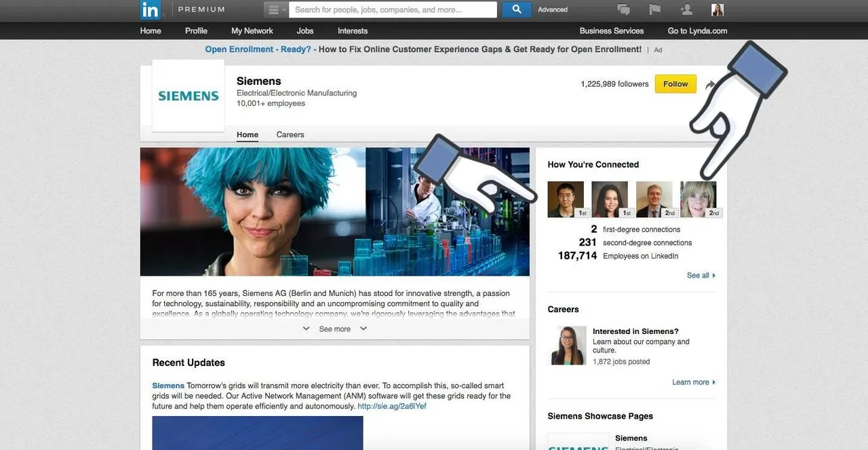Image resolution: width=868 pixels, height=450 pixels.
Task: Click Siemens name in Recent Updates
Action: [x=168, y=386]
